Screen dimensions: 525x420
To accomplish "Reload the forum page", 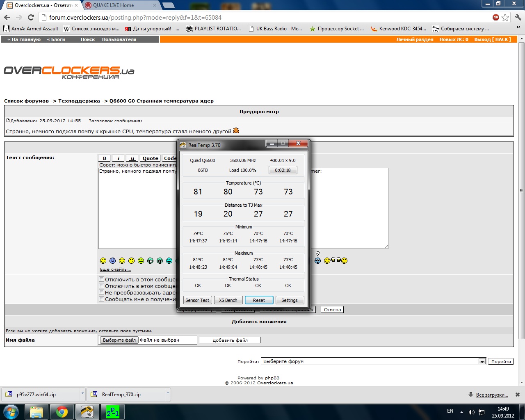I will point(31,17).
